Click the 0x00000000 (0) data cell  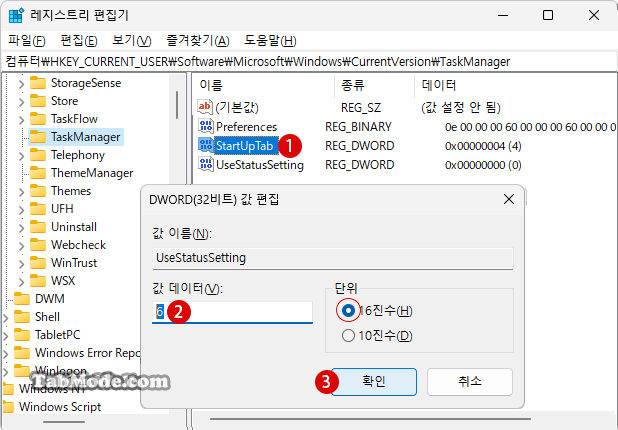[483, 165]
